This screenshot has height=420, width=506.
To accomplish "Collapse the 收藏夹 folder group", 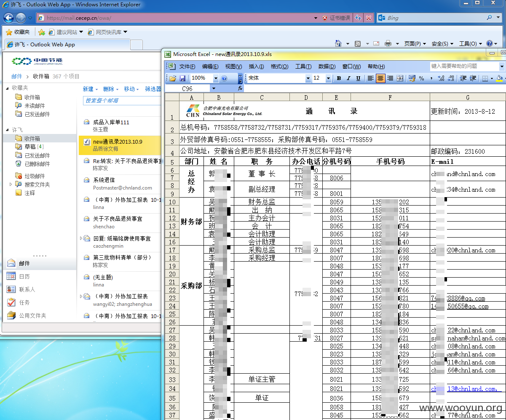I will pos(7,88).
